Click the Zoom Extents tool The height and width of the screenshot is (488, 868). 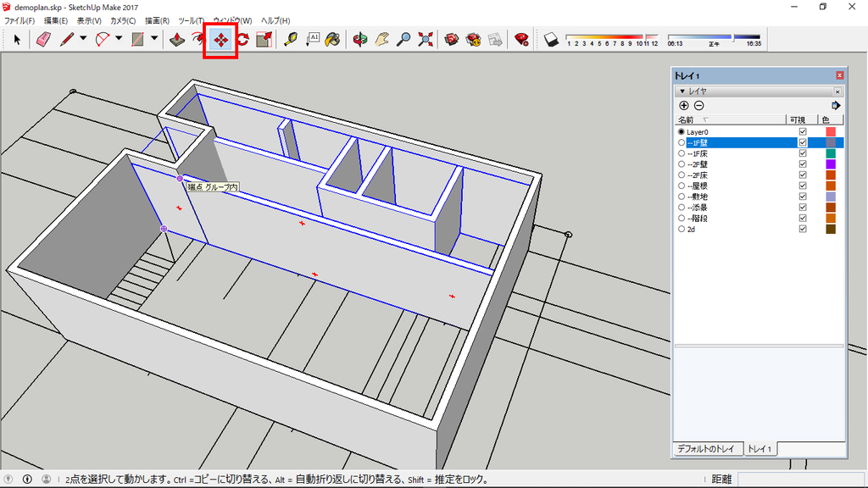[426, 39]
